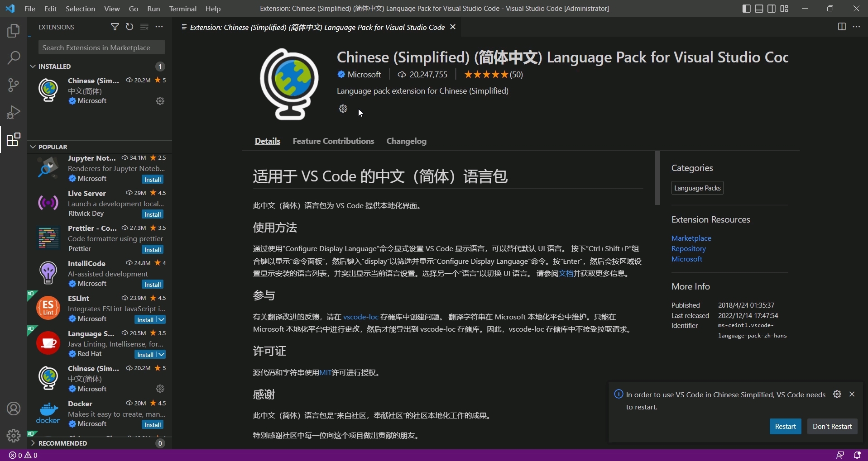Screen dimensions: 868x461
Task: Toggle secondary side bar layout icon
Action: click(x=772, y=9)
